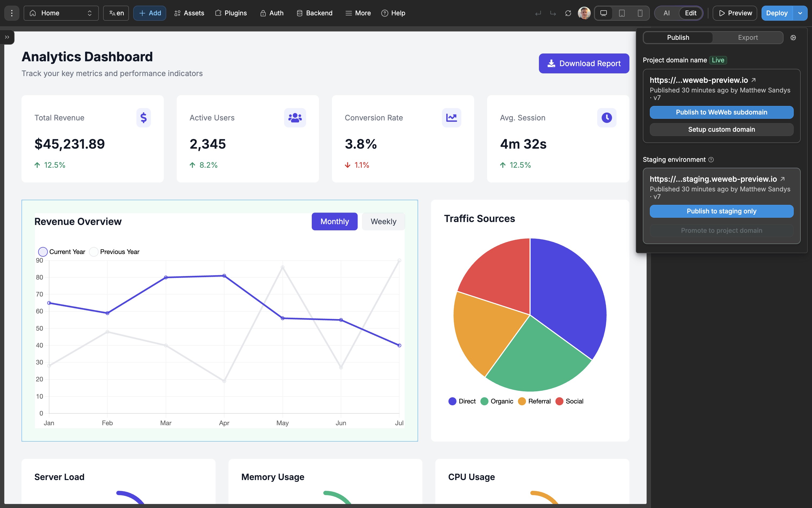The height and width of the screenshot is (508, 812).
Task: Switch language using the en selector
Action: (116, 13)
